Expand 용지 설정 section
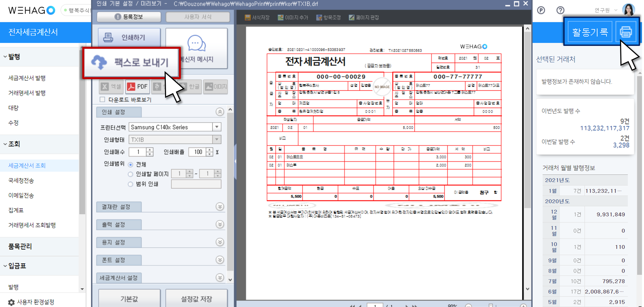The image size is (644, 307). pyautogui.click(x=220, y=242)
